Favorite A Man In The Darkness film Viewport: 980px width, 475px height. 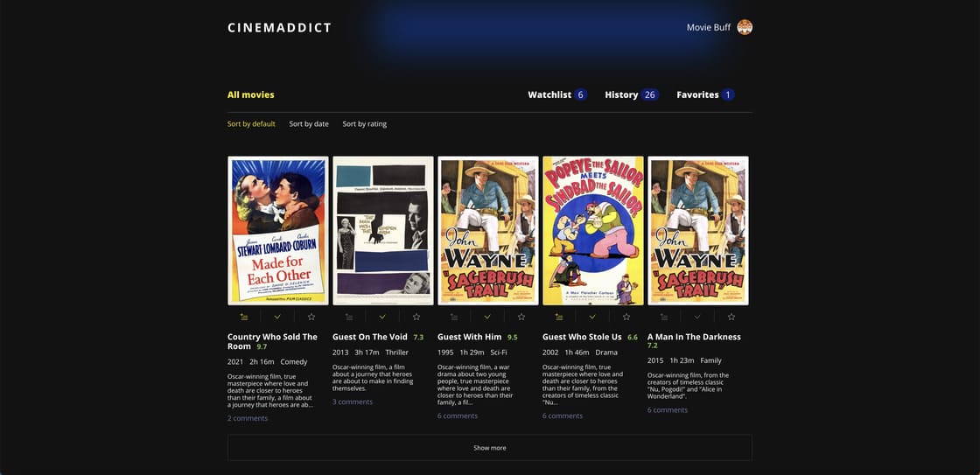pos(731,317)
